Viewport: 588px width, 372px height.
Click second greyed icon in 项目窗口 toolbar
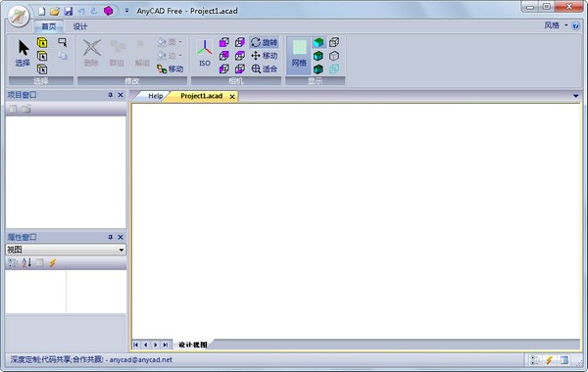coord(25,109)
